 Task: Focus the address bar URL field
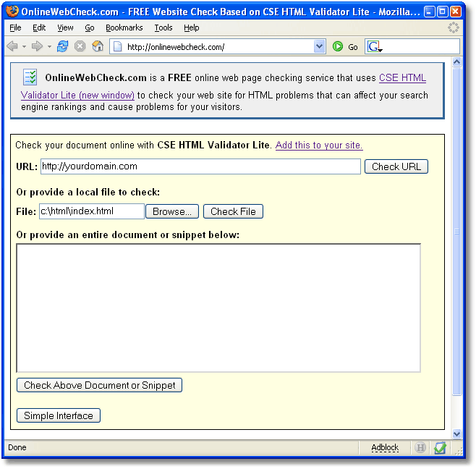click(x=218, y=47)
